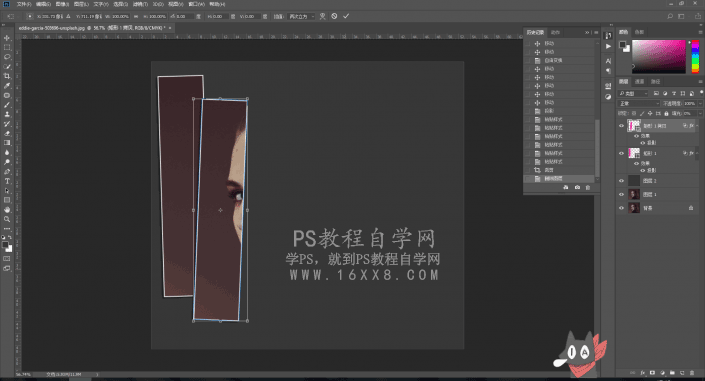Add a layer mask
The width and height of the screenshot is (705, 381).
(652, 373)
